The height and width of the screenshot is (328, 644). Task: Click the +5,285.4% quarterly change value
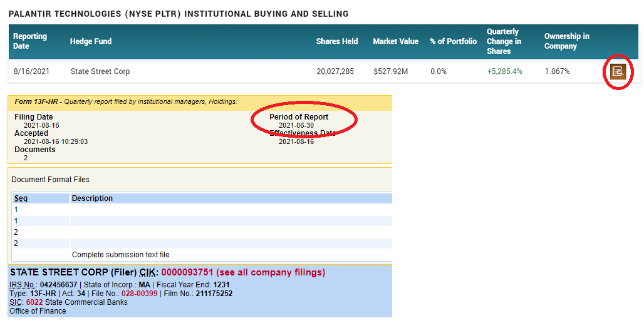[504, 71]
